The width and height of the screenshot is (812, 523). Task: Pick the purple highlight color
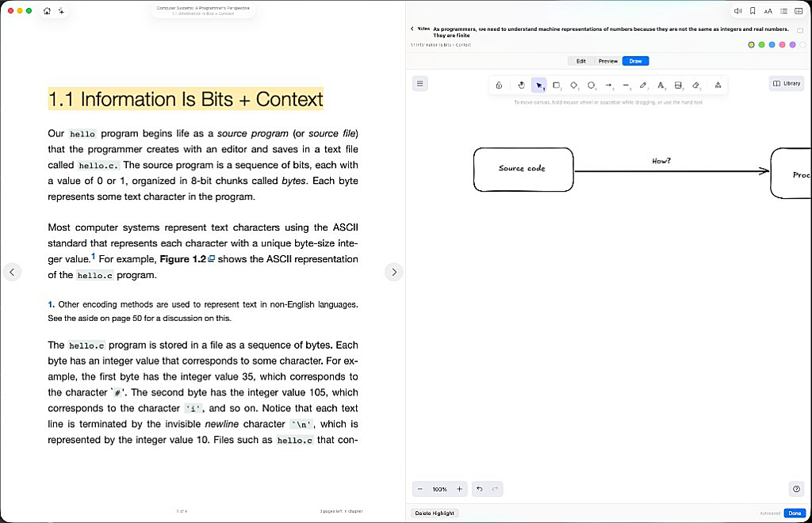point(792,45)
